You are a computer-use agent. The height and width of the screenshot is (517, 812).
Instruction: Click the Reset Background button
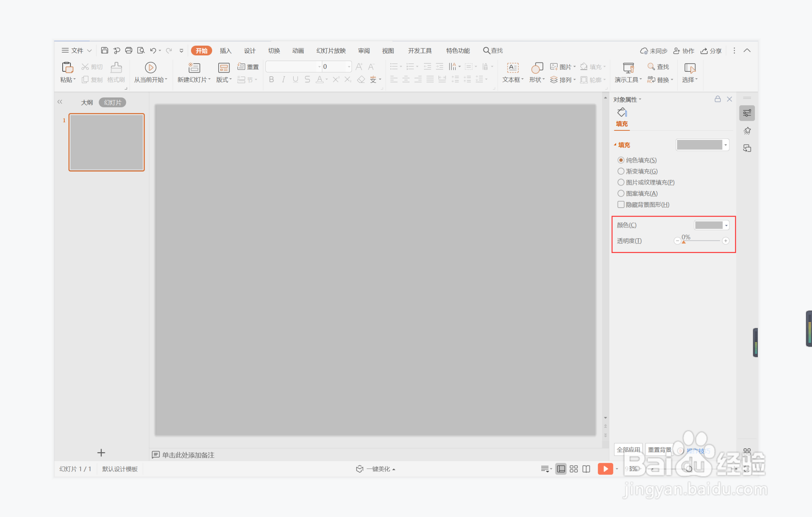click(659, 450)
